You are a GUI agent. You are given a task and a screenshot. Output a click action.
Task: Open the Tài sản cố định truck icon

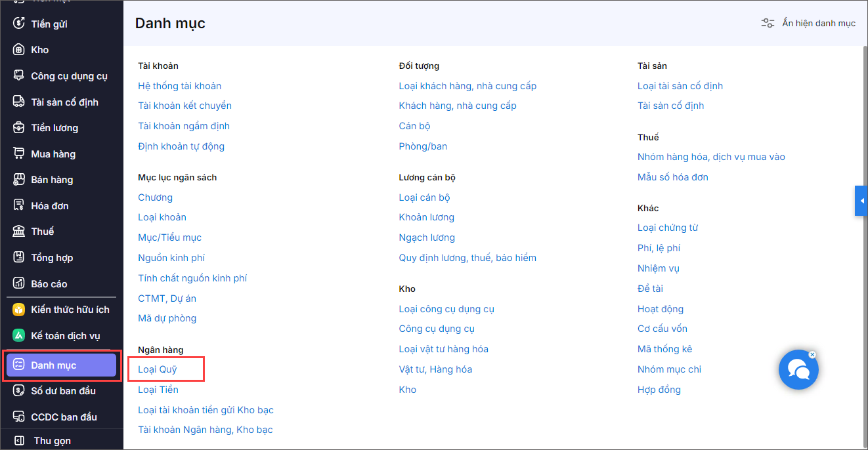click(19, 102)
